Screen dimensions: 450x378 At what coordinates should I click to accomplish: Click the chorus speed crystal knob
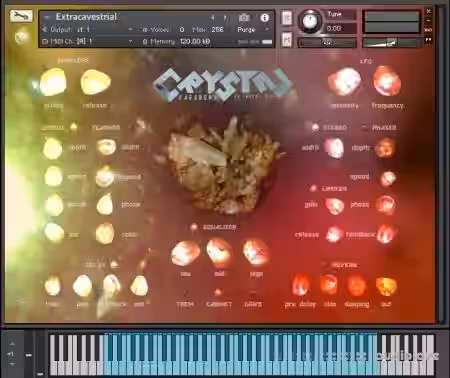(x=53, y=176)
